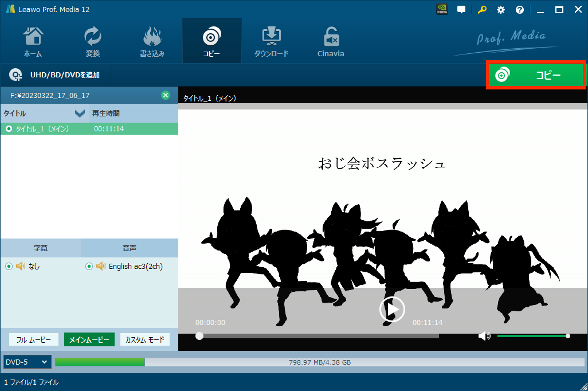Select the なし subtitle option

(9, 266)
